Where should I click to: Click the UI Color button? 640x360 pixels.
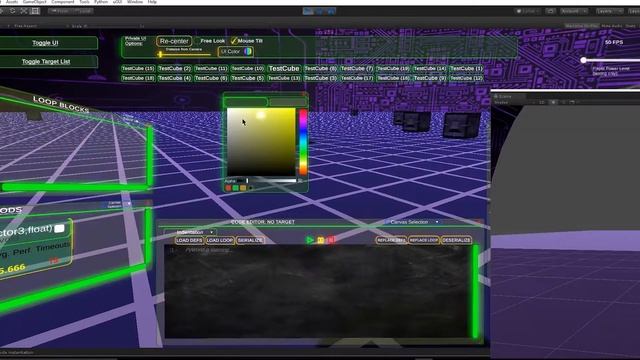[236, 51]
